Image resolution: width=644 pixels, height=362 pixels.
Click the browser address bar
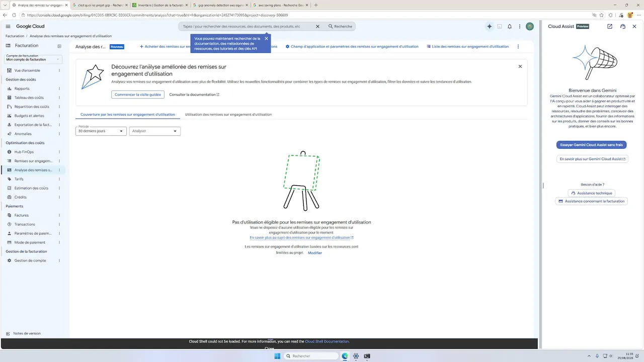[302, 15]
